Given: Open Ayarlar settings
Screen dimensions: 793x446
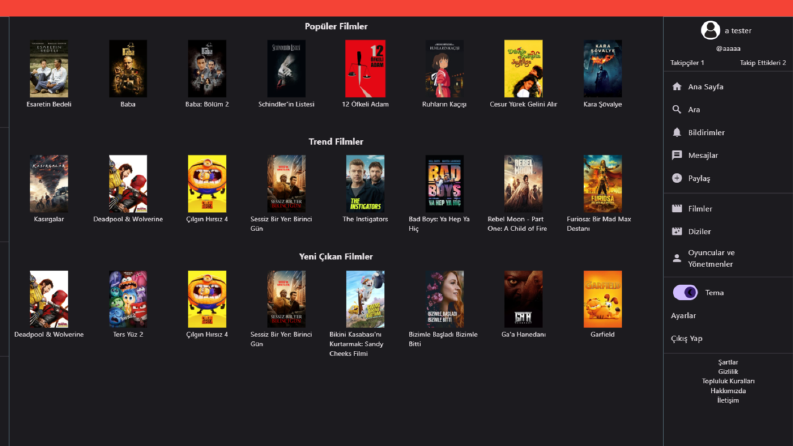Looking at the screenshot, I should (683, 316).
